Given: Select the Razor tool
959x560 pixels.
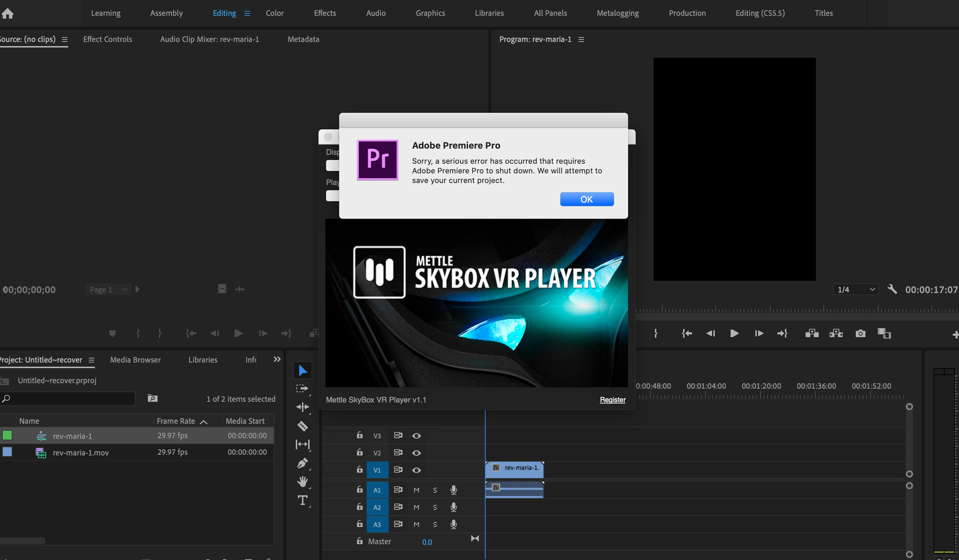Looking at the screenshot, I should click(303, 426).
